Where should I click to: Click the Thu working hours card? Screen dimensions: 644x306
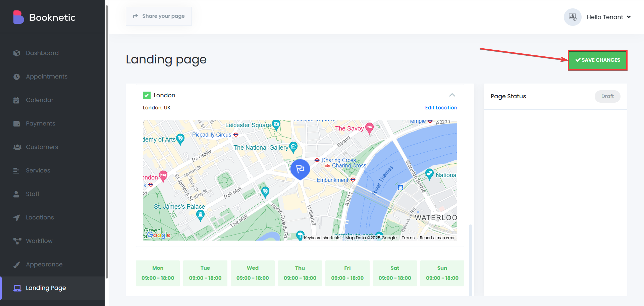coord(300,273)
